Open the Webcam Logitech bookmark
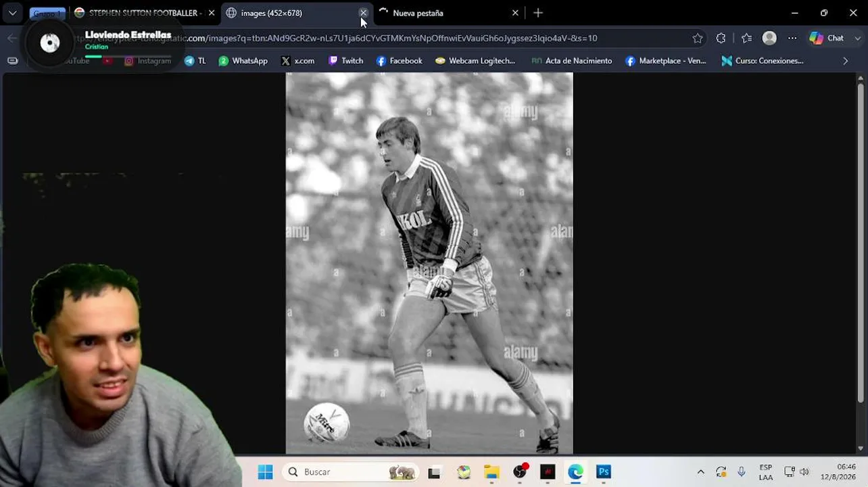 [x=475, y=61]
